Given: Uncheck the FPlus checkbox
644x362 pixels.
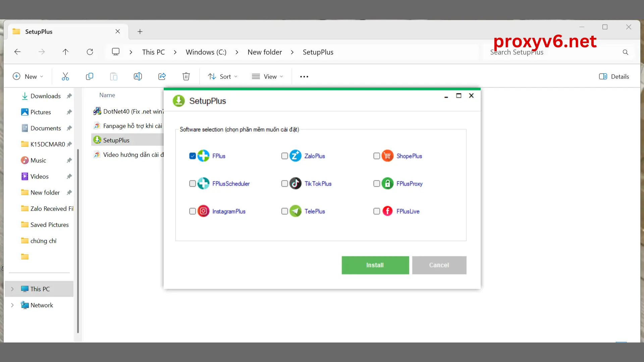Looking at the screenshot, I should point(193,156).
